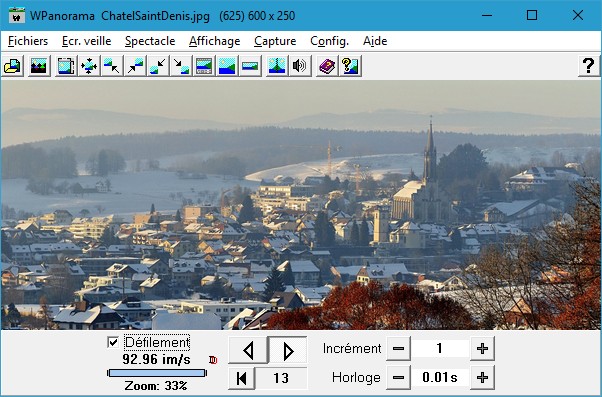This screenshot has width=602, height=397.
Task: Click the screensaver landscape toolbar icon
Action: (39, 66)
